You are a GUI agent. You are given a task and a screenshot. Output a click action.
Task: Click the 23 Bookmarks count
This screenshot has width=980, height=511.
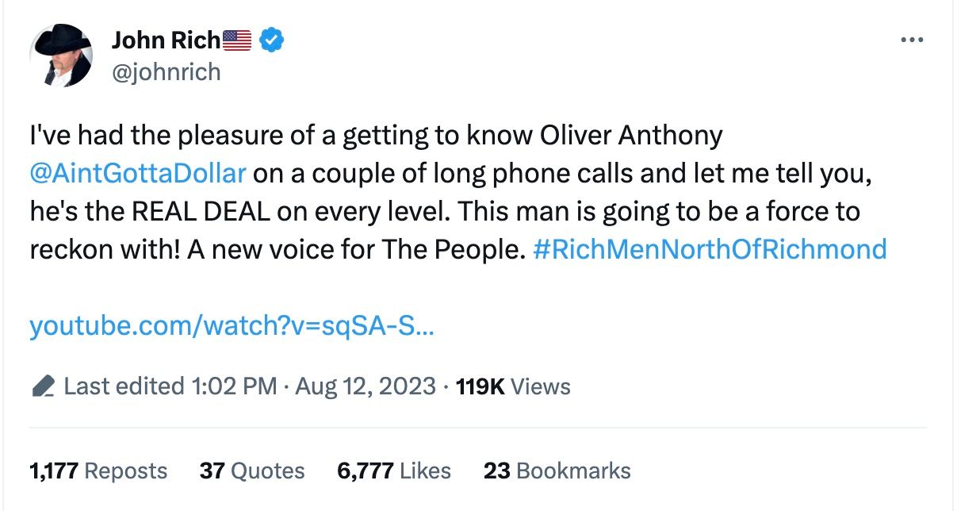pos(557,471)
